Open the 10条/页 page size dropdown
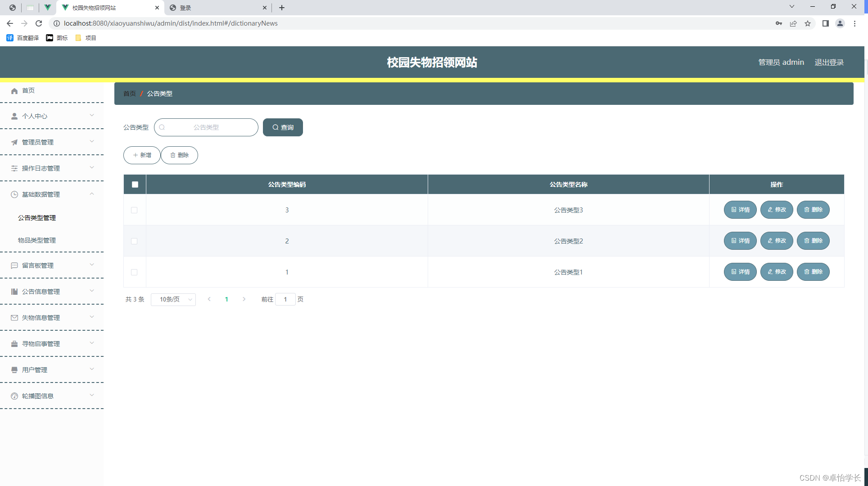Image resolution: width=868 pixels, height=486 pixels. point(173,299)
